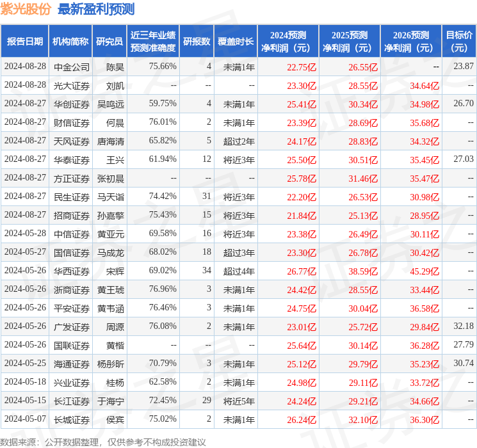Image resolution: width=477 pixels, height=448 pixels.
Task: Select the 目标价 column header
Action: pos(459,42)
